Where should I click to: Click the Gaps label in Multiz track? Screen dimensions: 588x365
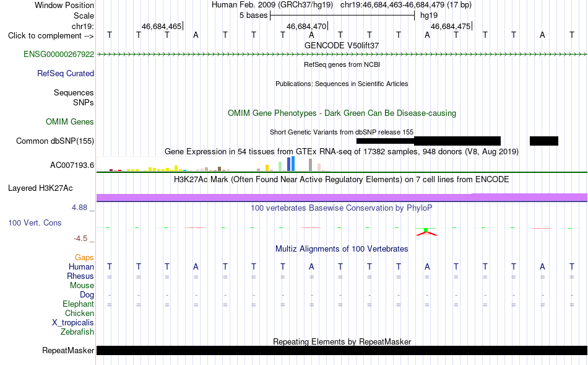tap(84, 258)
